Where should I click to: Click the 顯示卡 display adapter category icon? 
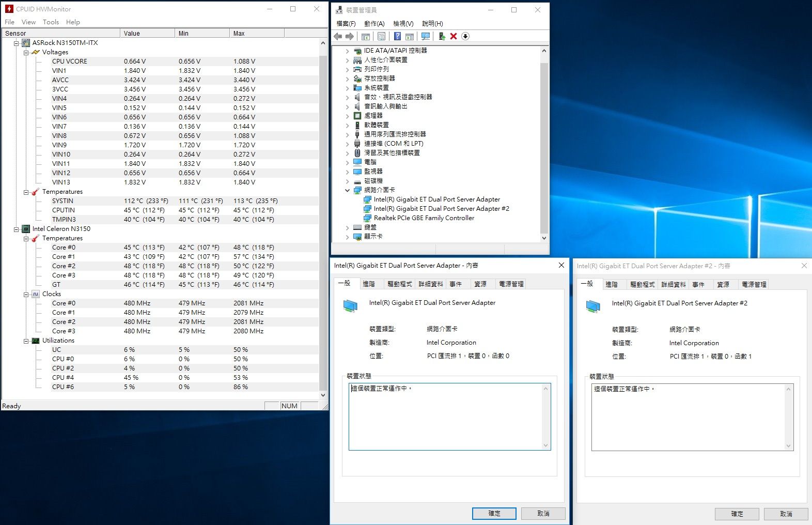click(357, 237)
